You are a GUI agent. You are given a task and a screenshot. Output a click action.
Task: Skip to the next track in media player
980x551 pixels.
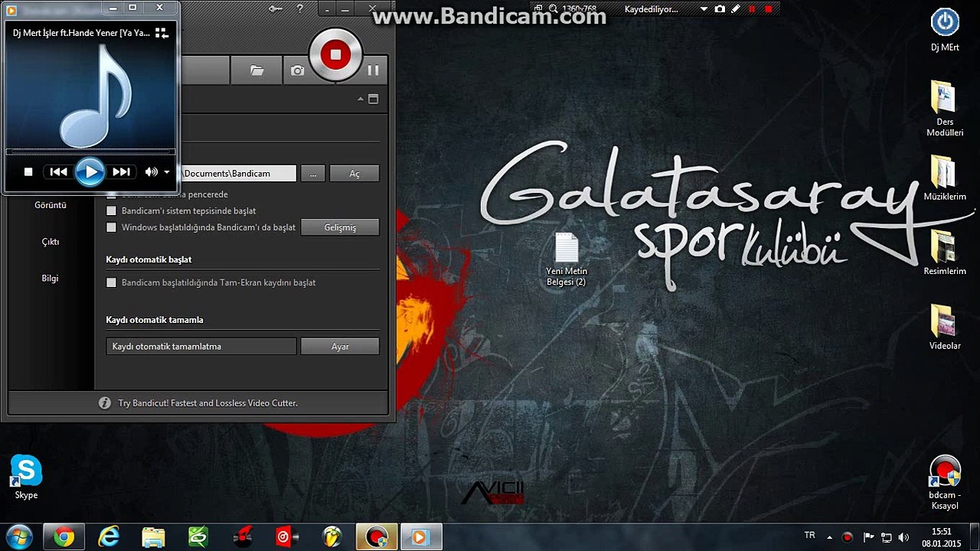tap(121, 172)
